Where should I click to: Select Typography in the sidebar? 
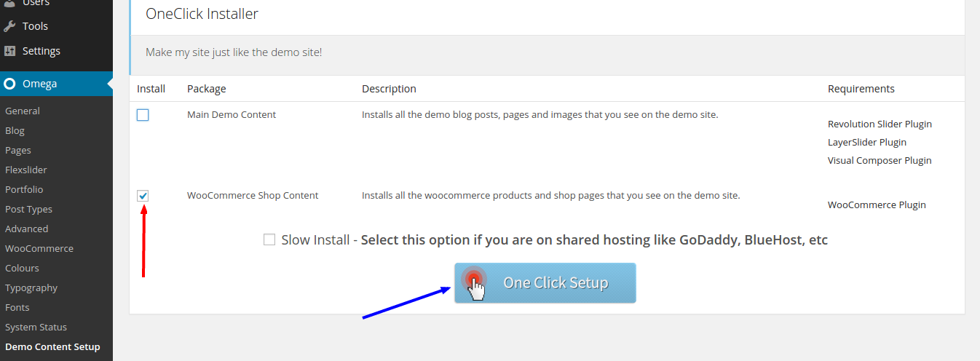pyautogui.click(x=31, y=287)
